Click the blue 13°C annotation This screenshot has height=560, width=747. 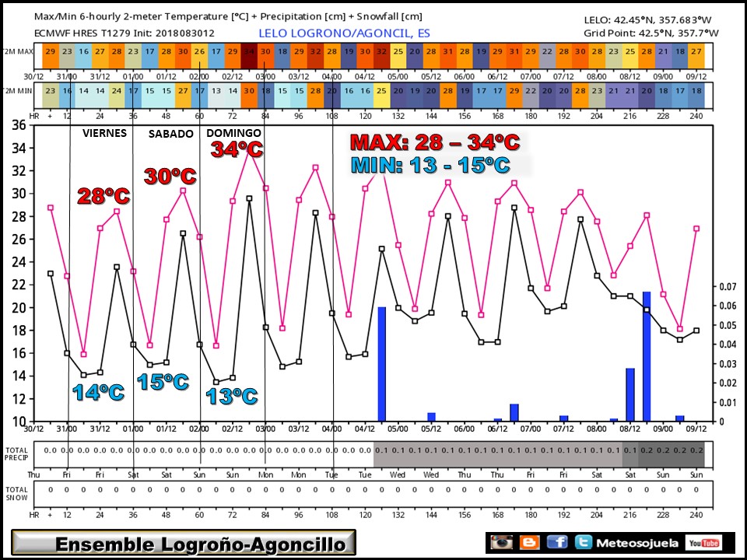232,396
